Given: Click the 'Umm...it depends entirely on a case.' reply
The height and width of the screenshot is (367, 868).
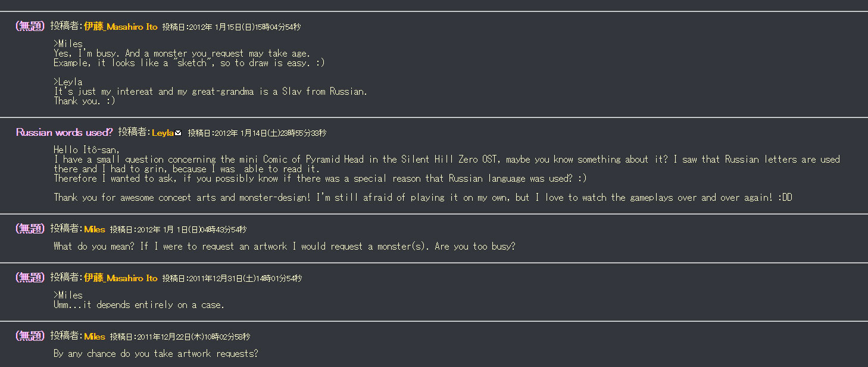Looking at the screenshot, I should pyautogui.click(x=139, y=304).
